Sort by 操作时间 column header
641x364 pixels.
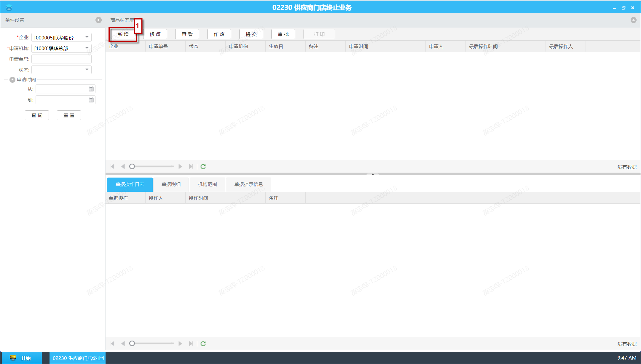pyautogui.click(x=225, y=198)
